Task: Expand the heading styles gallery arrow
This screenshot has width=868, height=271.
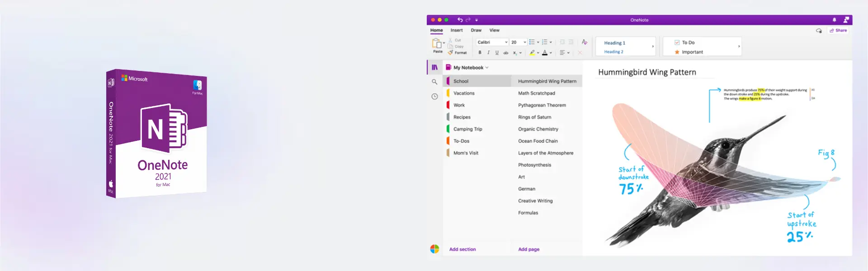Action: (653, 46)
